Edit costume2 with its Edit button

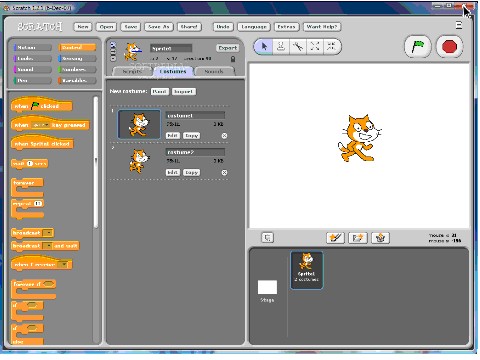point(172,172)
